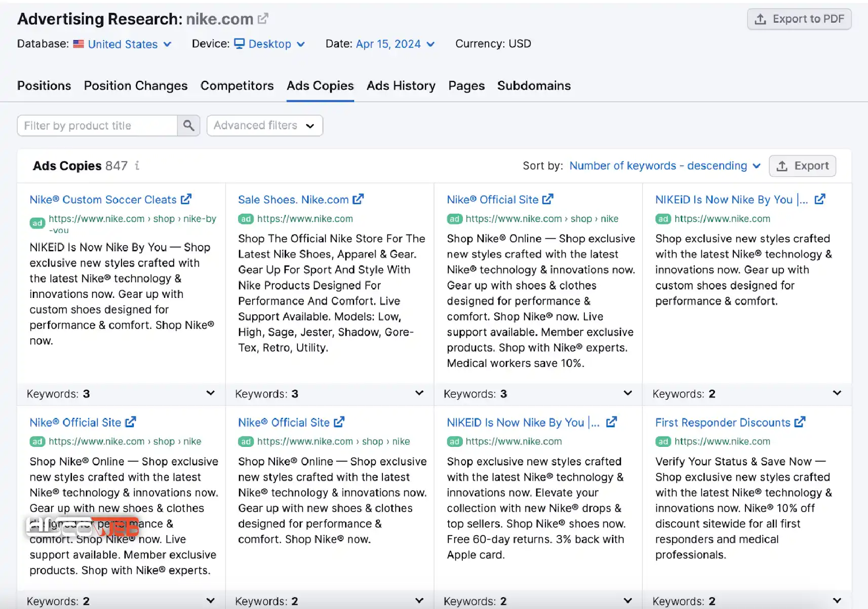Viewport: 868px width, 609px height.
Task: Switch to the Position Changes tab
Action: [x=136, y=86]
